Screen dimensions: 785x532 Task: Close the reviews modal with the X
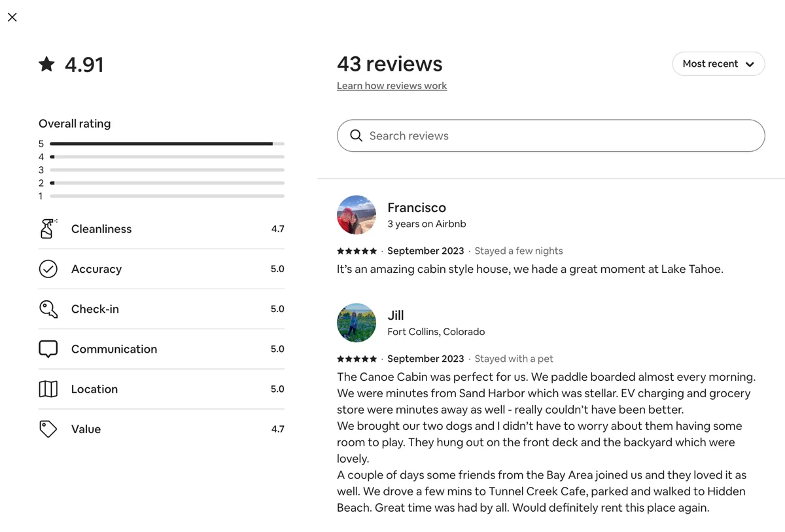point(12,18)
